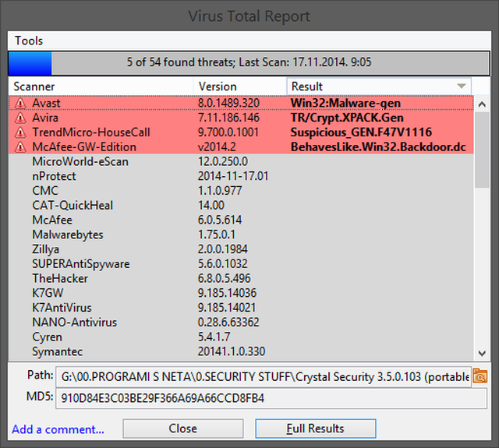Select the Symantec scanner row
Viewport: 499px width, 448px height.
click(x=241, y=352)
